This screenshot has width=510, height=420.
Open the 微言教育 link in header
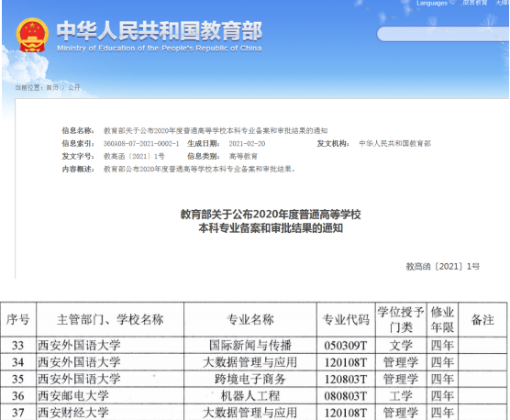[475, 3]
